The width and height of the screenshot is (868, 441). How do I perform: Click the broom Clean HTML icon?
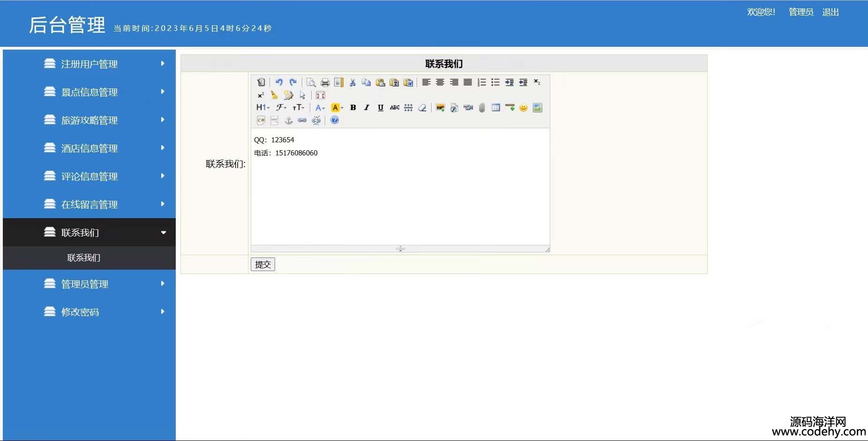(275, 95)
